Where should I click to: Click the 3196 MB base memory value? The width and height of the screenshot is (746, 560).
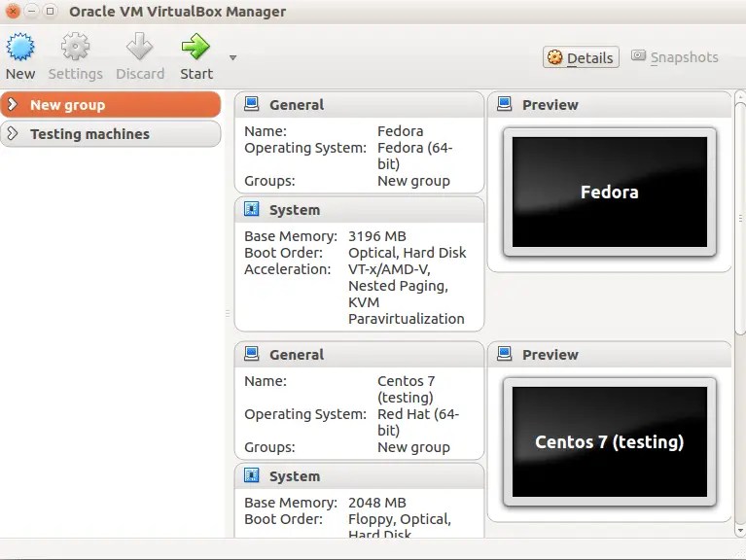[377, 236]
